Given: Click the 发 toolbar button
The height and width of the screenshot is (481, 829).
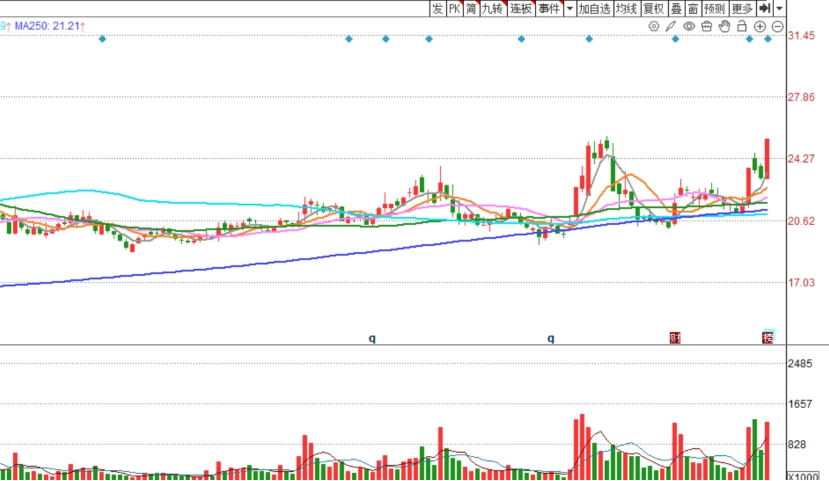Looking at the screenshot, I should [437, 8].
